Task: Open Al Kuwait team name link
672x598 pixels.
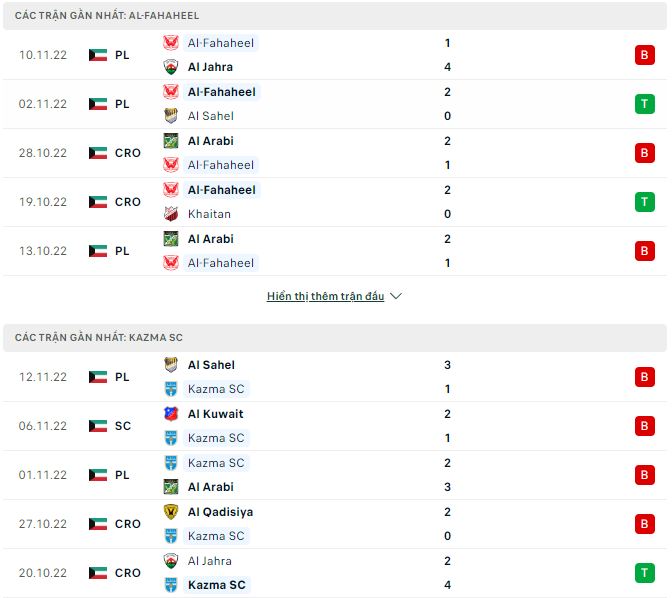Action: (x=215, y=414)
